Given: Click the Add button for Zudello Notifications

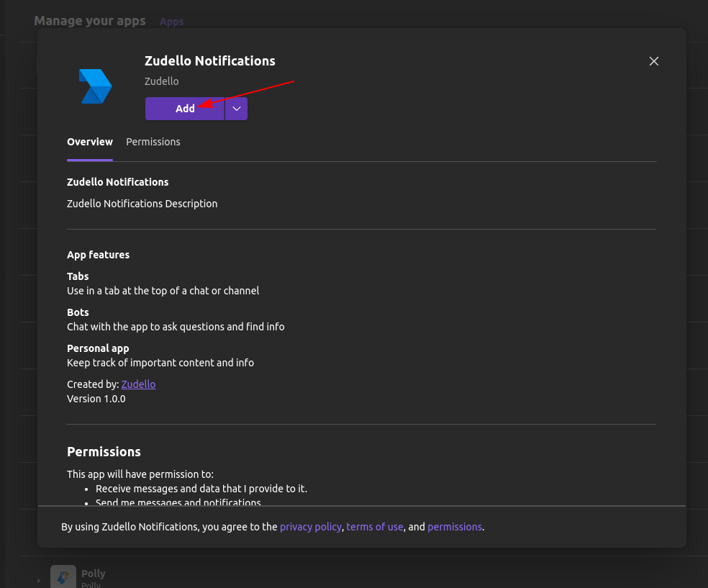Looking at the screenshot, I should (x=185, y=109).
